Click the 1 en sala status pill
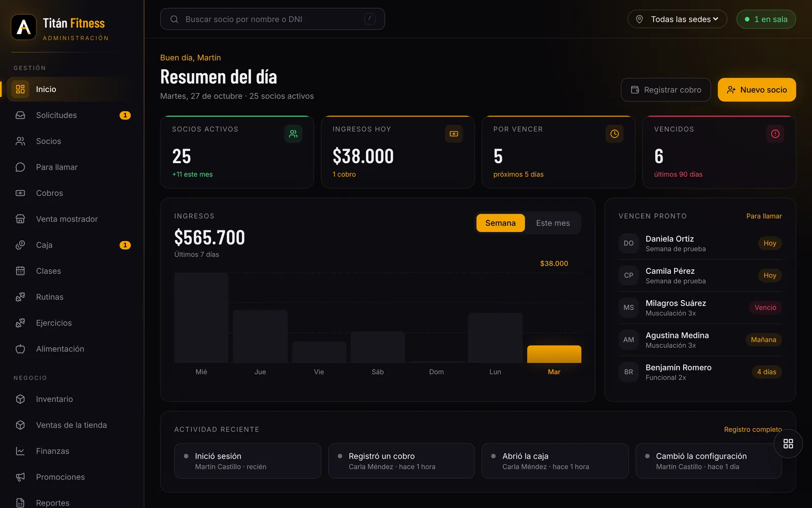 click(x=766, y=19)
